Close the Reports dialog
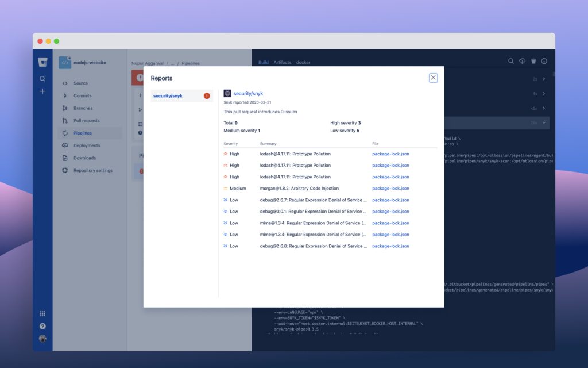588x368 pixels. click(x=433, y=78)
